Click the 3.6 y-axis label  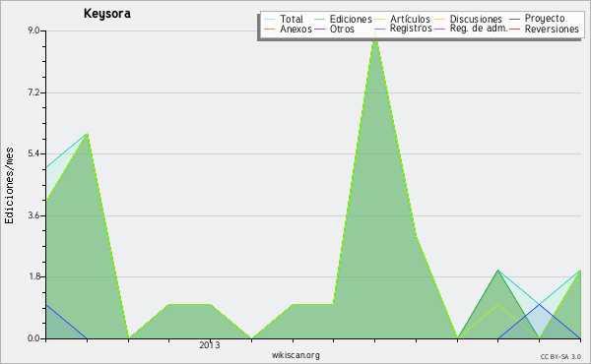click(33, 215)
